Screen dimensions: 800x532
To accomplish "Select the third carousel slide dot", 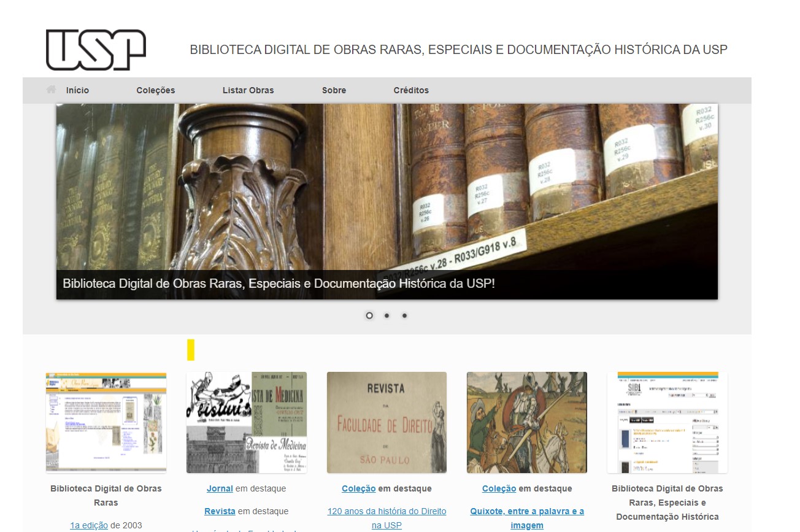I will pyautogui.click(x=404, y=315).
